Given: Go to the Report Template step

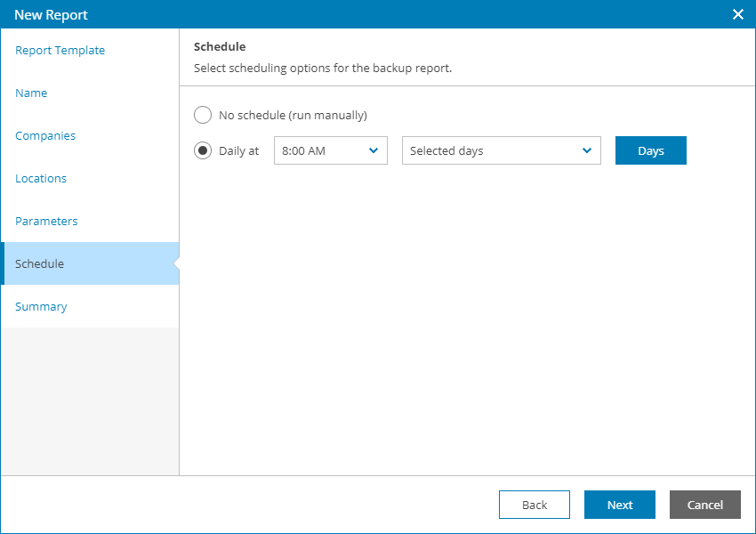Looking at the screenshot, I should pyautogui.click(x=60, y=51).
